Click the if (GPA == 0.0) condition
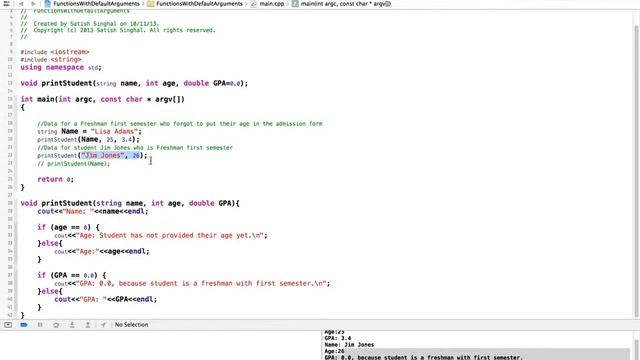Screen dimensions: 640x360 point(71,276)
